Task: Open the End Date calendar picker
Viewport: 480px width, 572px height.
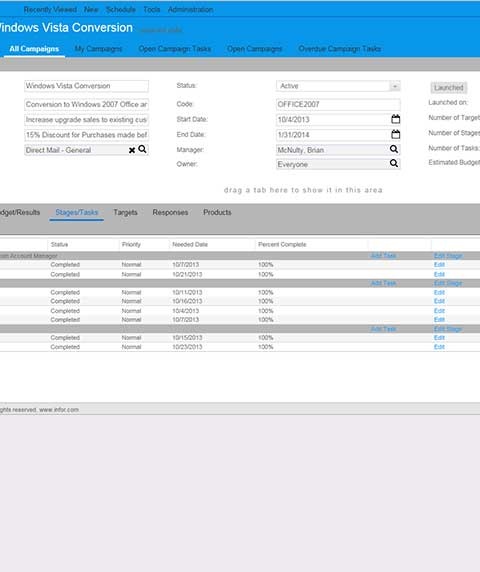Action: tap(395, 134)
